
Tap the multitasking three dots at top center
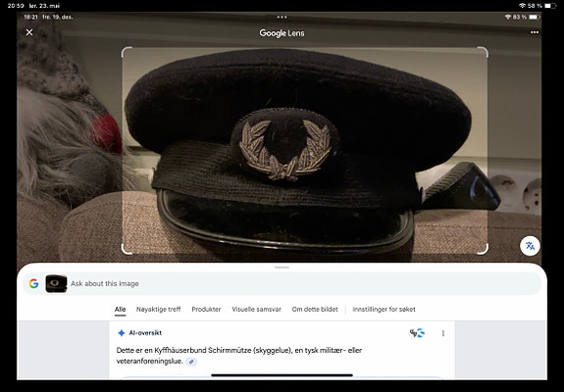[x=282, y=17]
